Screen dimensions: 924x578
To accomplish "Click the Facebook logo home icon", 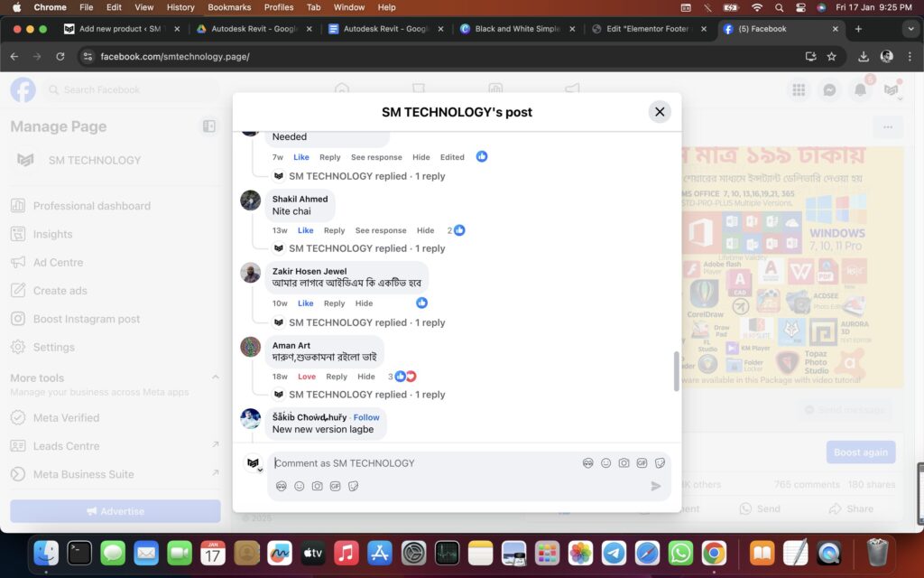I will click(23, 89).
